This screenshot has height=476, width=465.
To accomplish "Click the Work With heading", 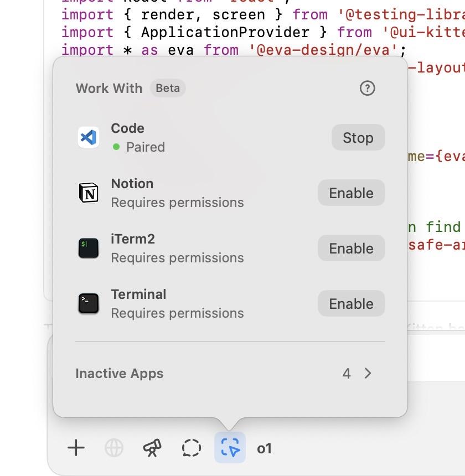I will coord(109,89).
